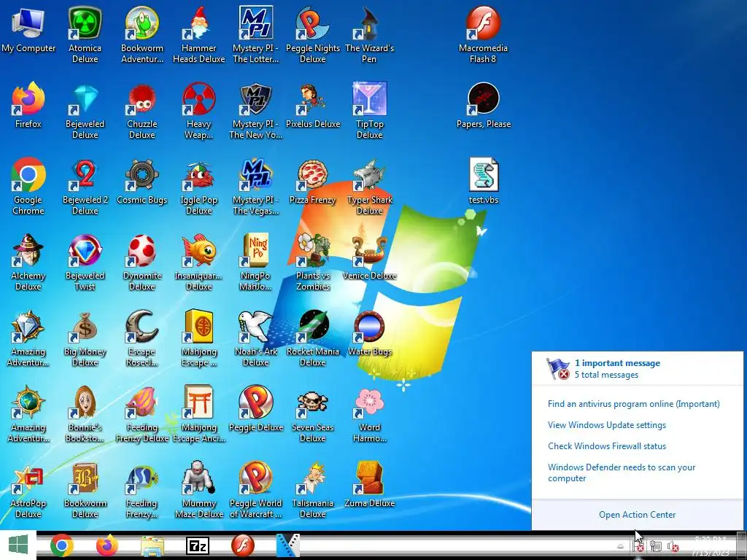The height and width of the screenshot is (560, 747).
Task: Select the Pizza Frenzy icon
Action: (x=312, y=175)
